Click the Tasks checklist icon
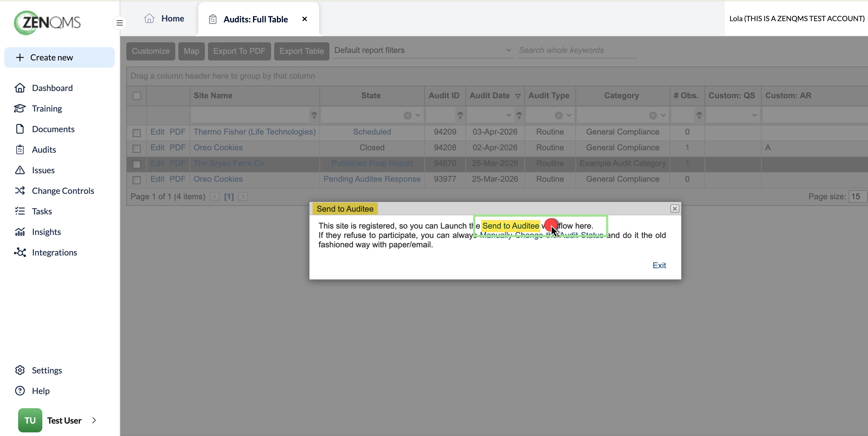 click(x=20, y=211)
